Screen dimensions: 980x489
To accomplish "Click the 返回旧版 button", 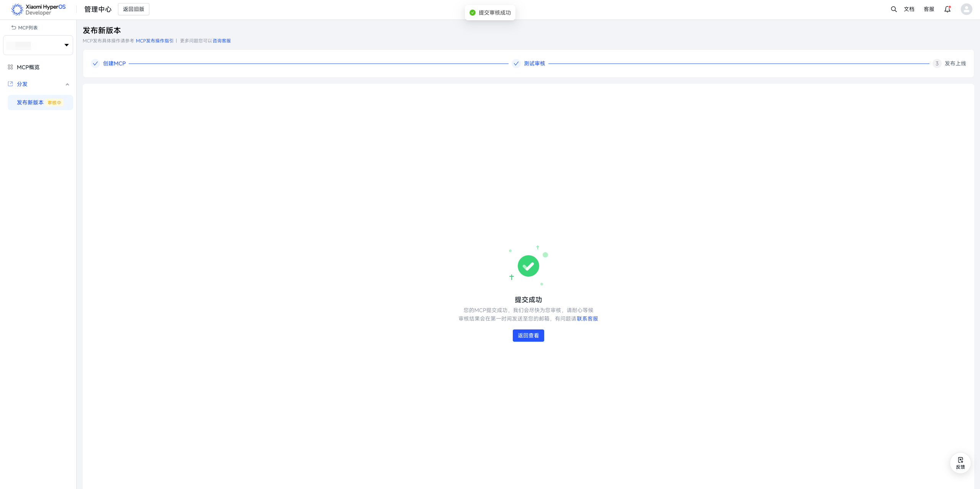I will point(133,9).
